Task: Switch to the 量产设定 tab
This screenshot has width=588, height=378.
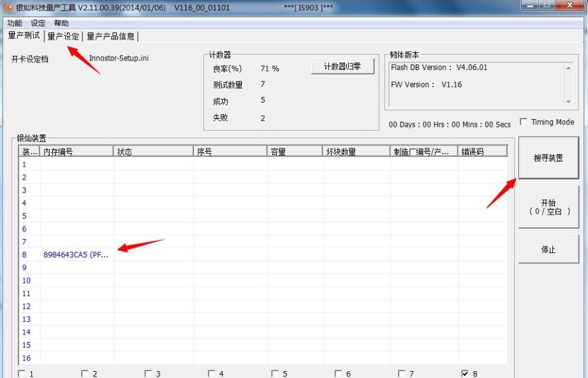Action: click(x=63, y=36)
